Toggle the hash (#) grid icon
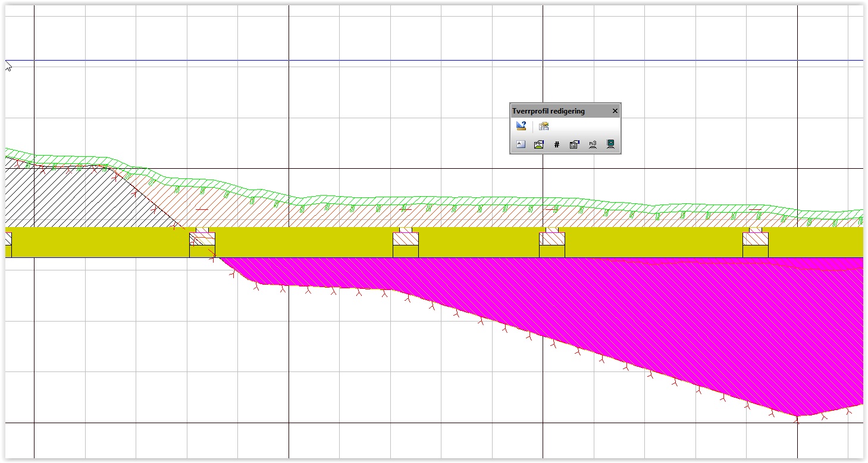 coord(557,144)
